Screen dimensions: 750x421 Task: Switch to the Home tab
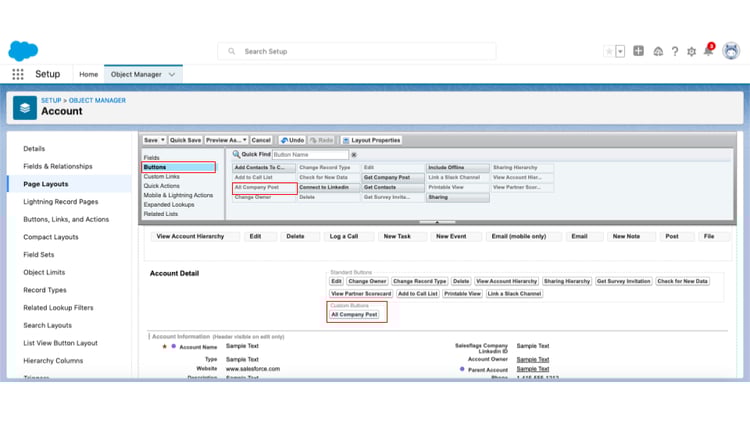[88, 75]
